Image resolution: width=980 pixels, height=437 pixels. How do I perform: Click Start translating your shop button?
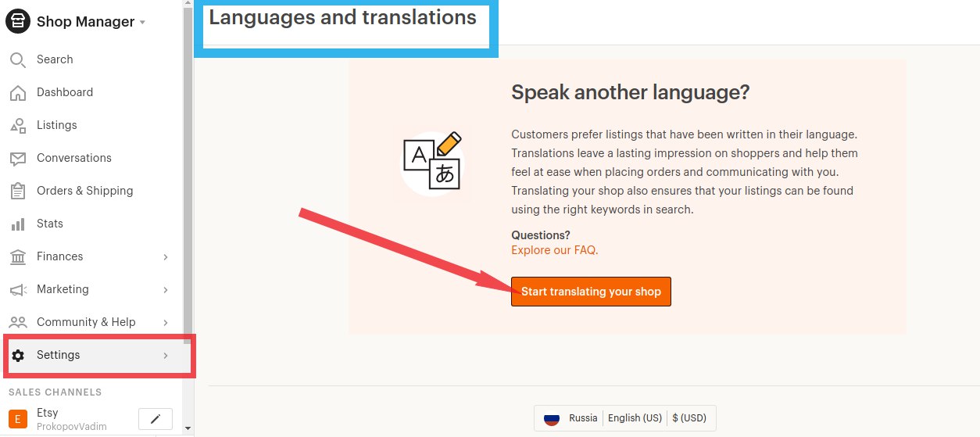(x=591, y=292)
